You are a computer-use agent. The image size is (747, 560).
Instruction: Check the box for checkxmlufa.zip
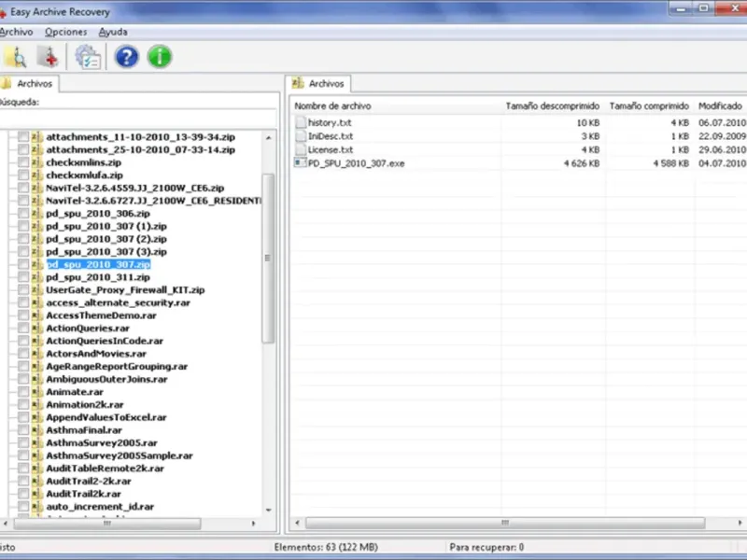23,175
